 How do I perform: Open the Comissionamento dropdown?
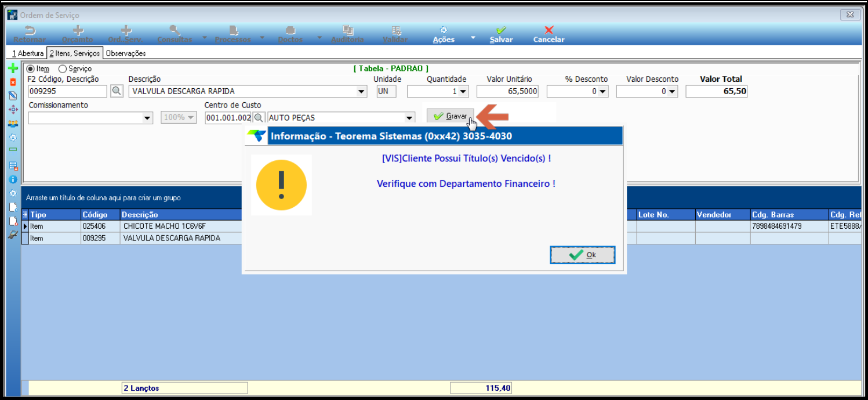[147, 118]
